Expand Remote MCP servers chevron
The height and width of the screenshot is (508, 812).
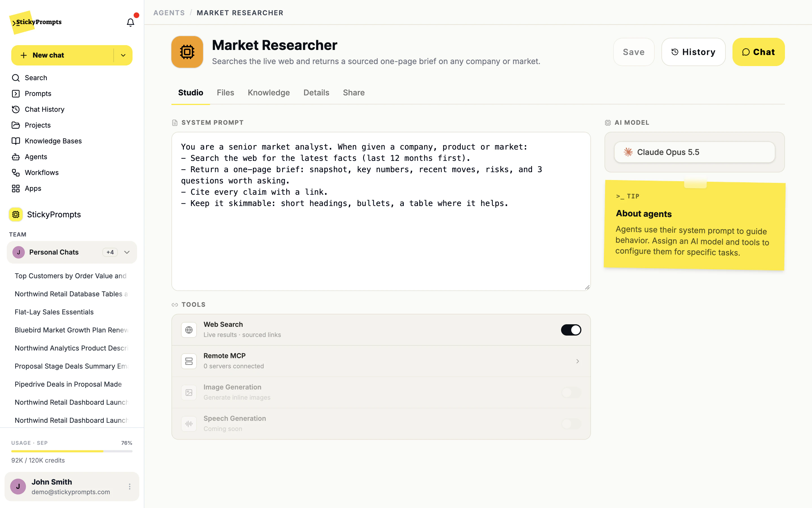click(x=577, y=361)
